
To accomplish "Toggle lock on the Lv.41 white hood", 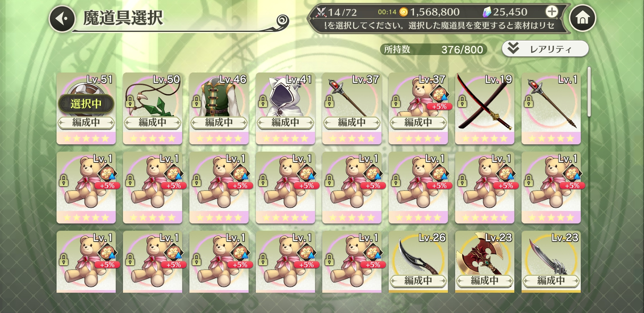I will pos(263,101).
